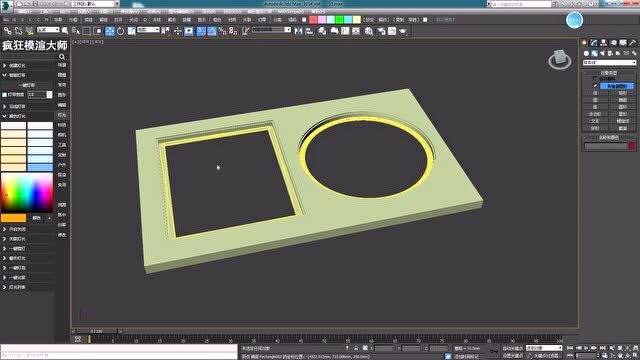
Task: Click the Maximize Viewport Toggle icon
Action: 636,356
